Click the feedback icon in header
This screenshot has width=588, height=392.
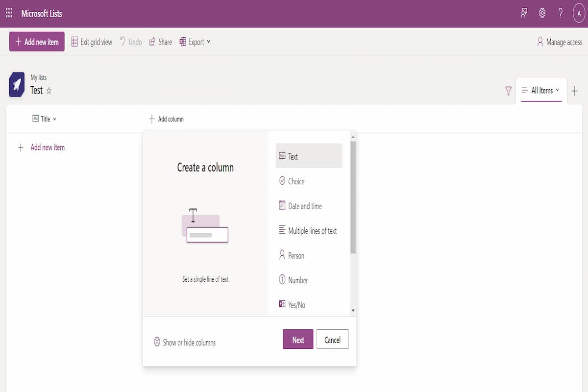click(x=524, y=13)
